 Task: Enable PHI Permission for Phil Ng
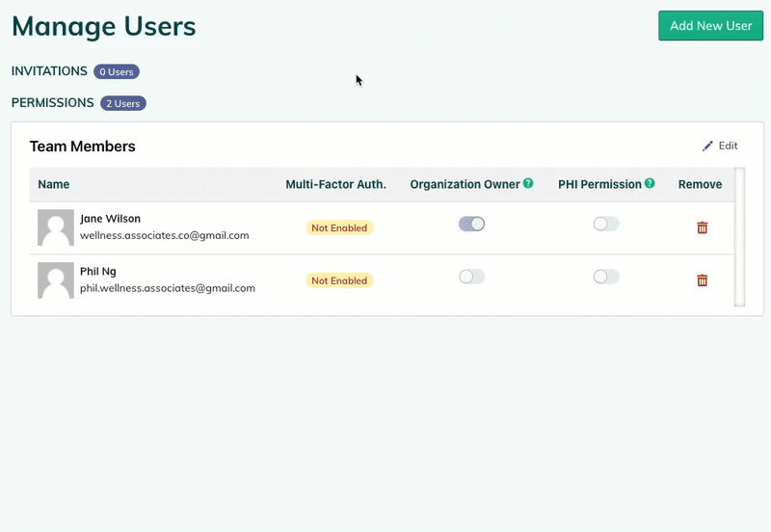click(x=606, y=277)
